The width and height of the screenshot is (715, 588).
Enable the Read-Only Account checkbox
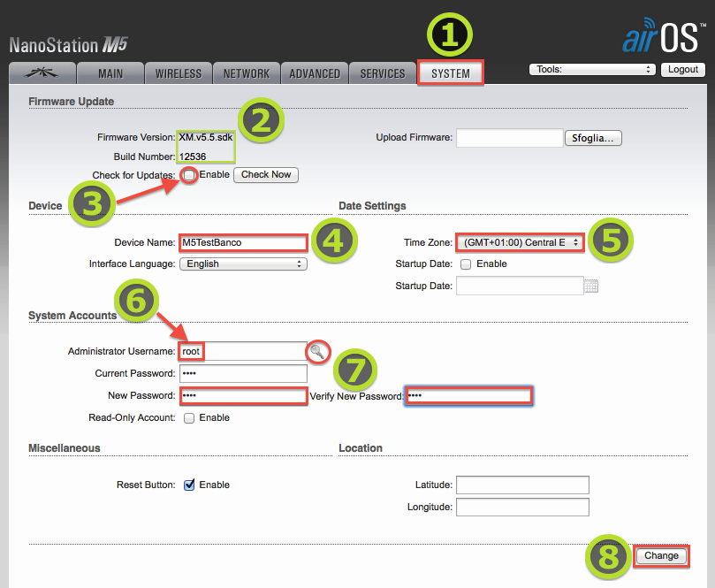(189, 418)
